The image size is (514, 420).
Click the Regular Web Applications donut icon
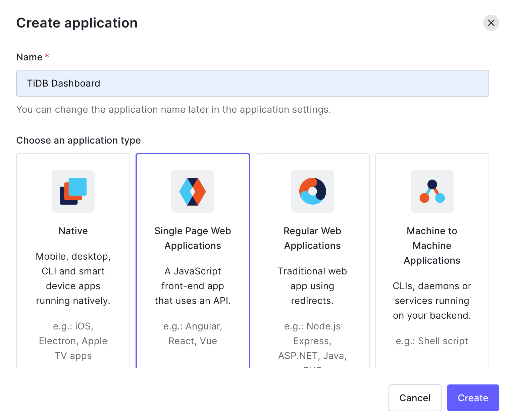(x=312, y=191)
